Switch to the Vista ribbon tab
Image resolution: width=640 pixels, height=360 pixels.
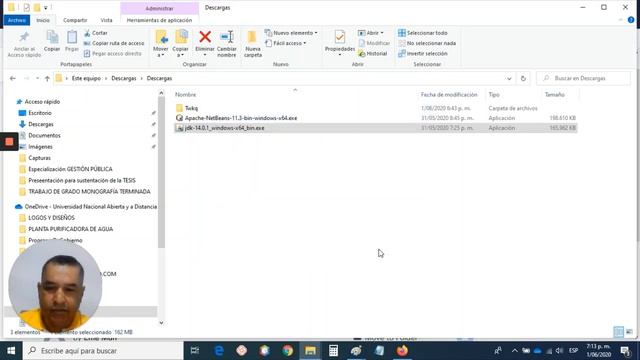[106, 20]
